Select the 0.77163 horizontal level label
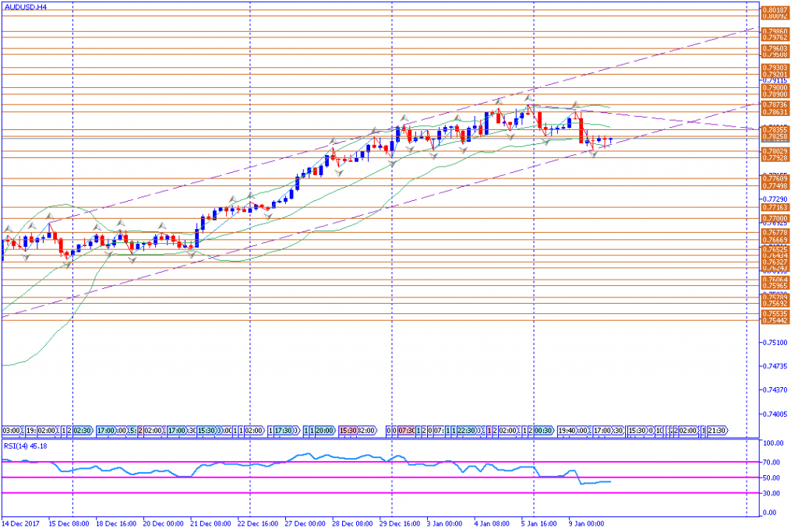 pos(773,208)
